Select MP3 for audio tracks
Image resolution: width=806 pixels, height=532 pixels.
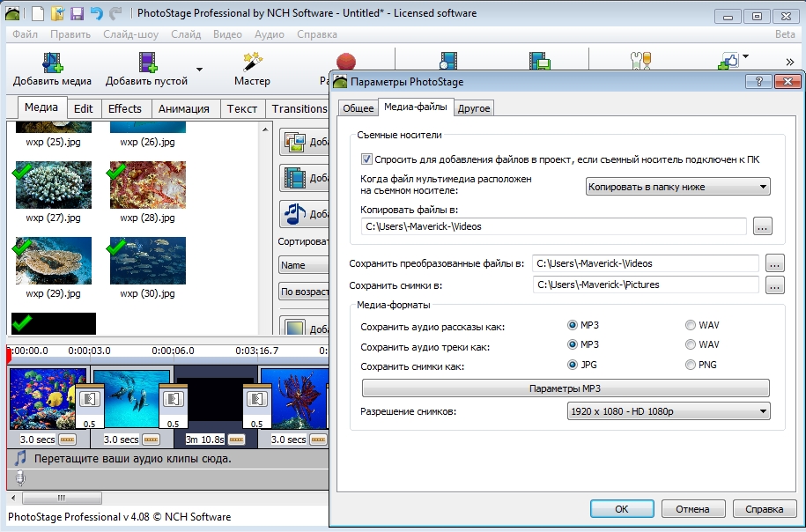572,344
